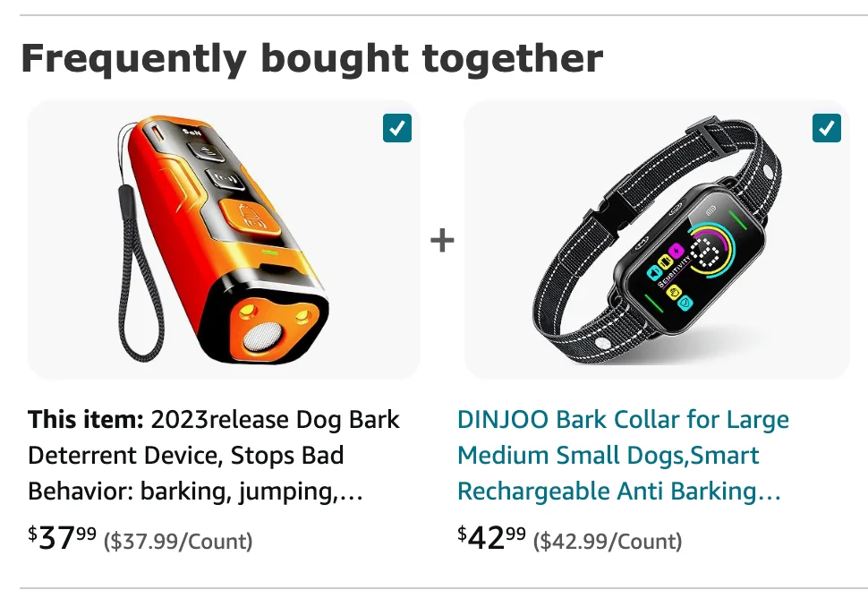This screenshot has width=868, height=607.
Task: Open the orange bark deterrent device image
Action: coord(224,238)
